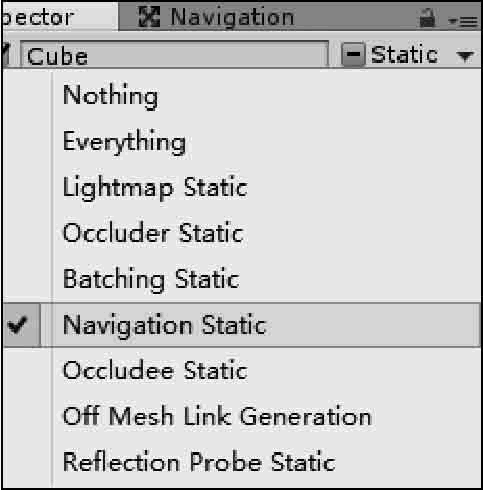Enable Batching Static flag
This screenshot has width=483, height=490.
242,279
